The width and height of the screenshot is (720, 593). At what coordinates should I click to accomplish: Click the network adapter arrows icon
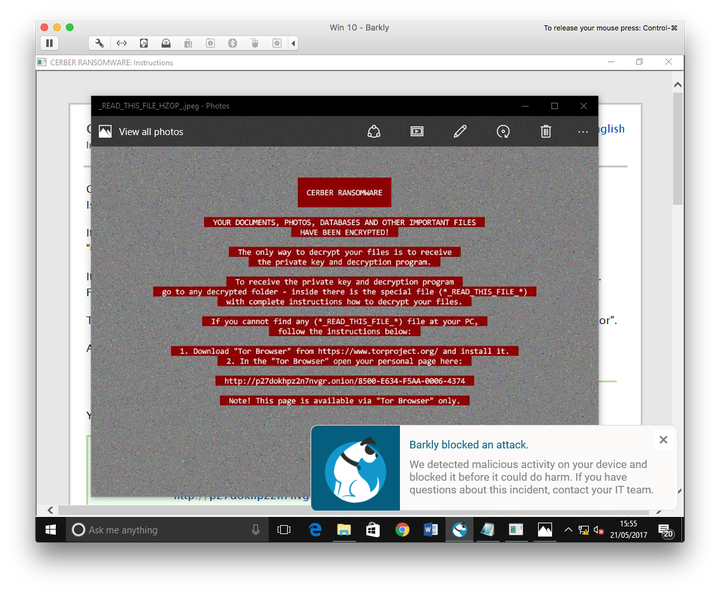(x=122, y=43)
